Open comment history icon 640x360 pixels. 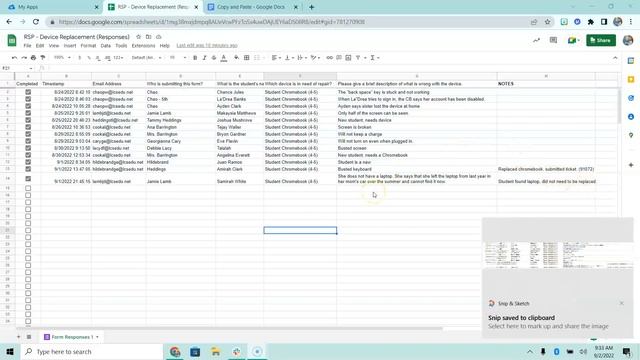[553, 40]
